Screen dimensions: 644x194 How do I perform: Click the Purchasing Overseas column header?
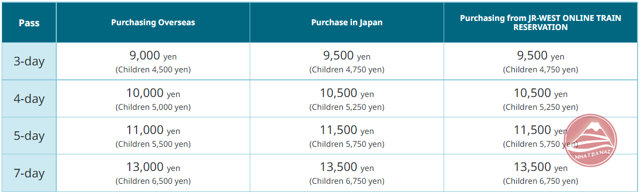pos(153,23)
